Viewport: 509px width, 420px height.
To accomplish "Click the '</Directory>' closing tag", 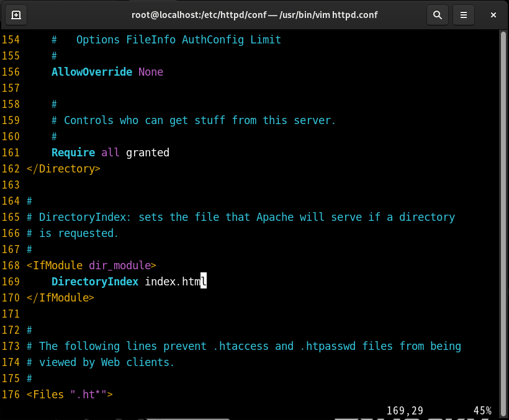I will tap(63, 169).
